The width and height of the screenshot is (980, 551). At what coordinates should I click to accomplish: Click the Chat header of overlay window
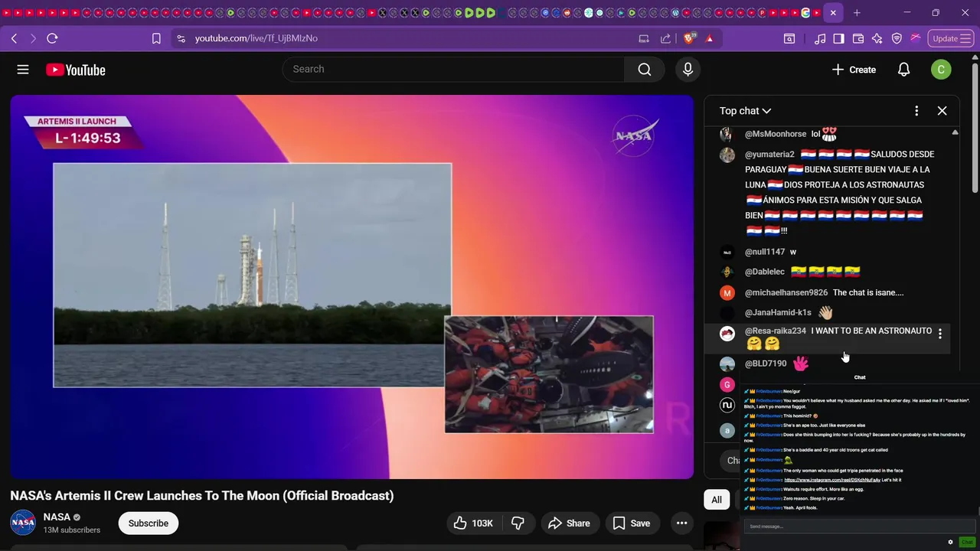pos(860,377)
